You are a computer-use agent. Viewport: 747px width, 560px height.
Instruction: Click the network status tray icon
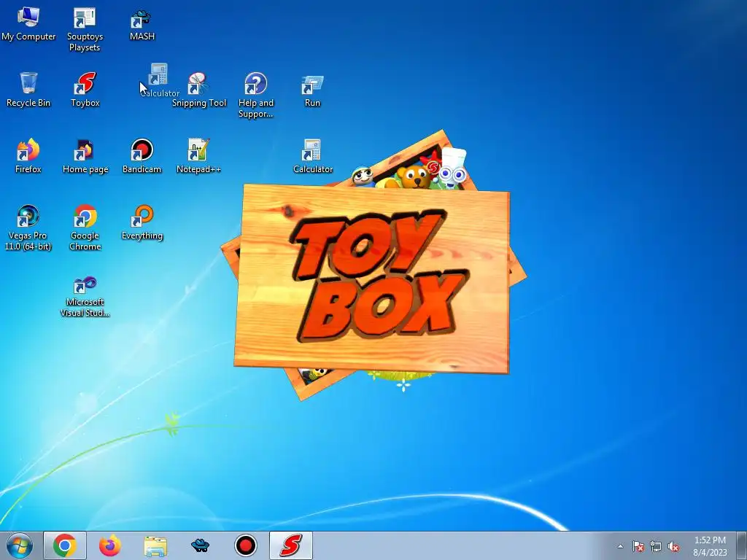pyautogui.click(x=656, y=546)
